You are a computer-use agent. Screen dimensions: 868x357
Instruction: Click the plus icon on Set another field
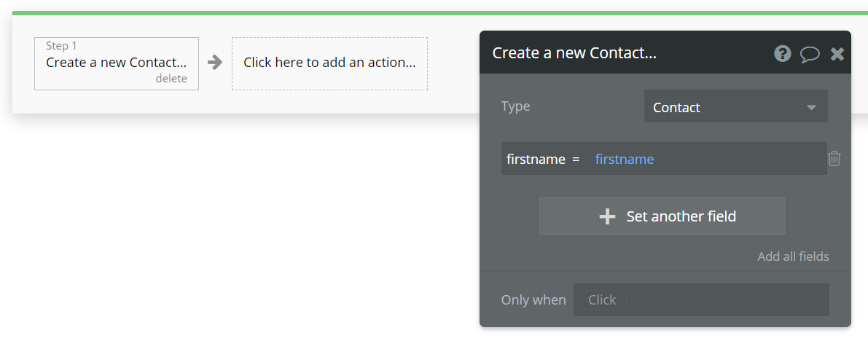(607, 216)
